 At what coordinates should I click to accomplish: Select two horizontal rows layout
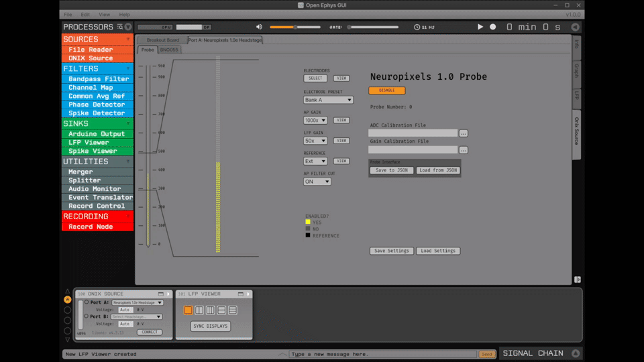[221, 310]
